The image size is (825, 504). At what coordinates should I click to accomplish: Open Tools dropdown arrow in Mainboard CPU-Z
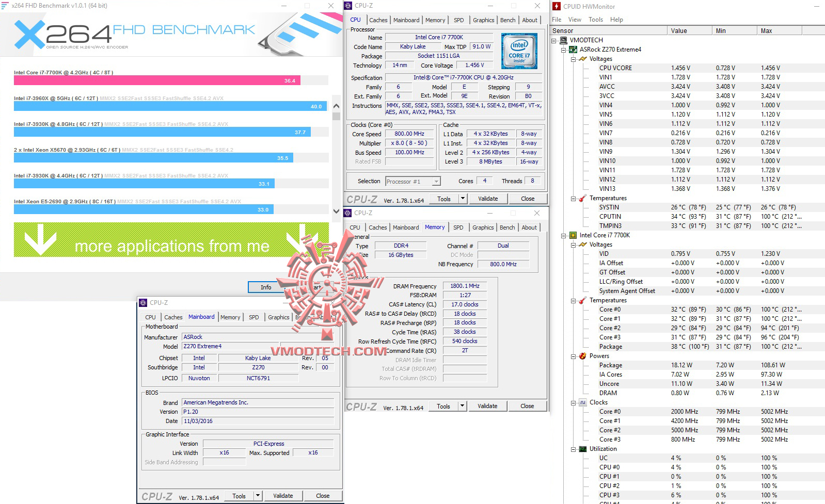click(x=258, y=496)
